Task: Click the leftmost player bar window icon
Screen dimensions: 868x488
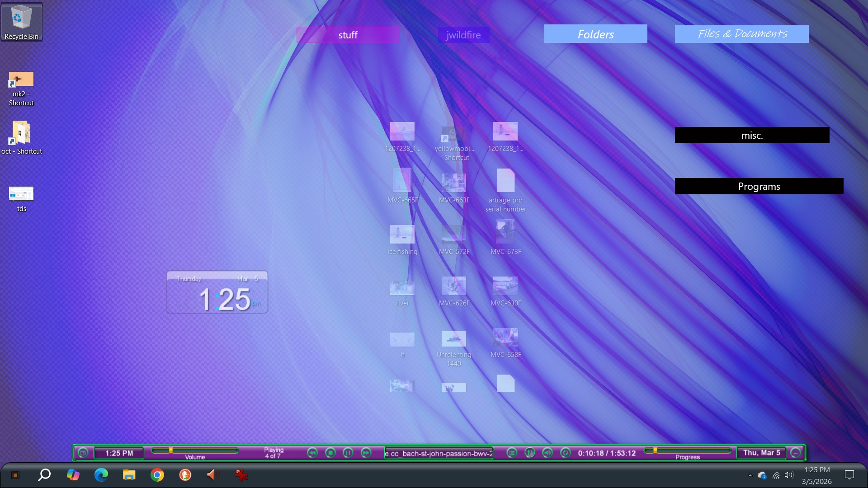Action: (83, 453)
